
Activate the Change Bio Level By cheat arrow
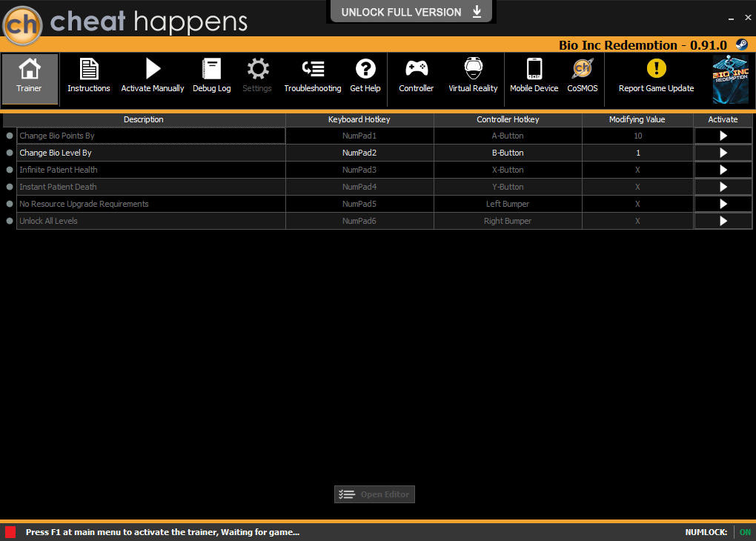(723, 153)
